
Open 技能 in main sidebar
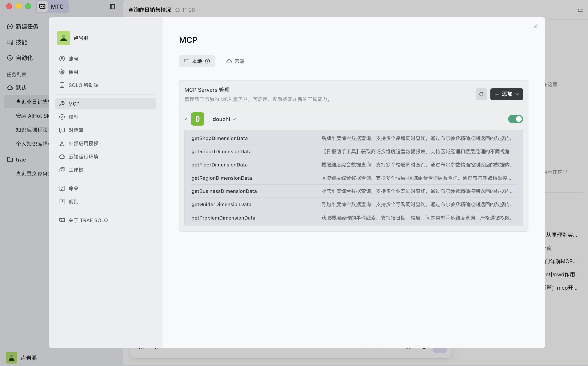17,42
